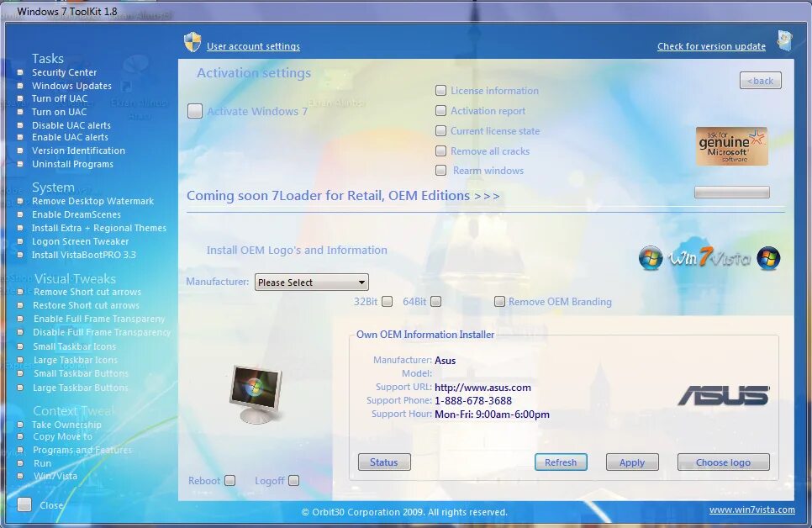Click the Support URL field http://www.asus.com
The image size is (812, 528).
click(482, 388)
